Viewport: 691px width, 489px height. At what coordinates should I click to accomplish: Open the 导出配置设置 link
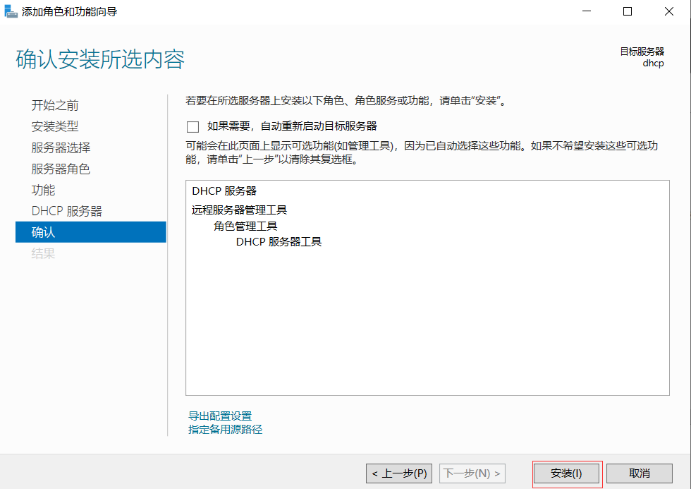(x=220, y=415)
